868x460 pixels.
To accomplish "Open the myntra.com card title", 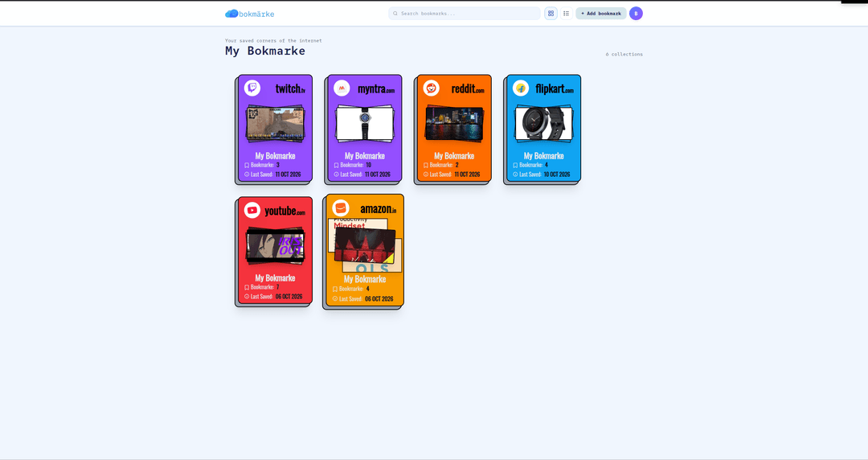I will pyautogui.click(x=376, y=88).
